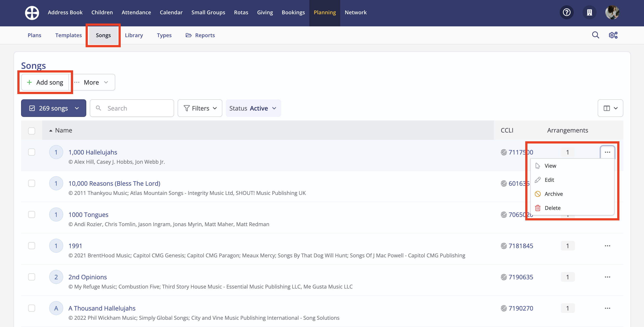Click the round 2 badge for 2nd Opinions
Screen dimensions: 644x327
[56, 277]
